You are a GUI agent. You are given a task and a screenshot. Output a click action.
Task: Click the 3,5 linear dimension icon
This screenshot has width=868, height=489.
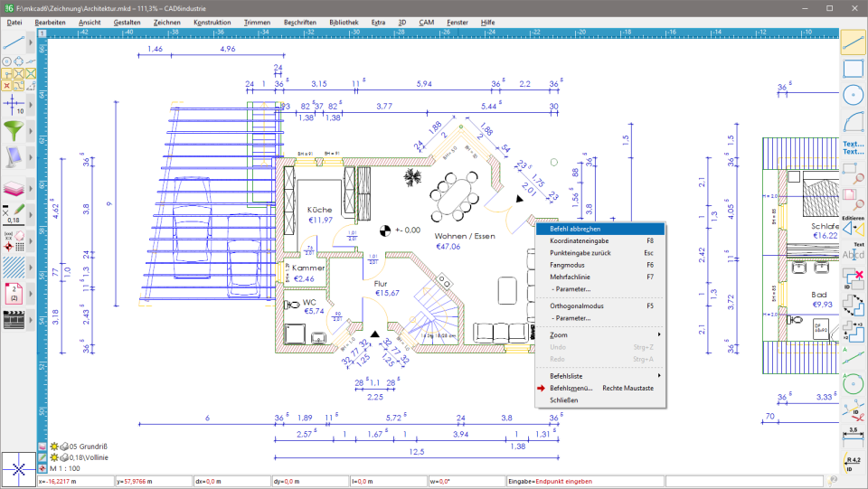pos(853,437)
